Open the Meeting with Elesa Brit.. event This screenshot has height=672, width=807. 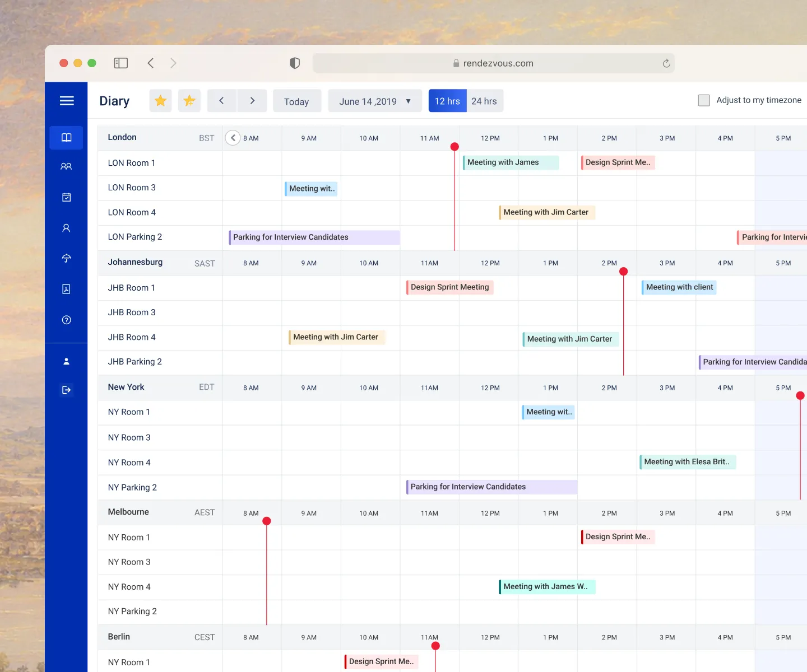tap(688, 462)
